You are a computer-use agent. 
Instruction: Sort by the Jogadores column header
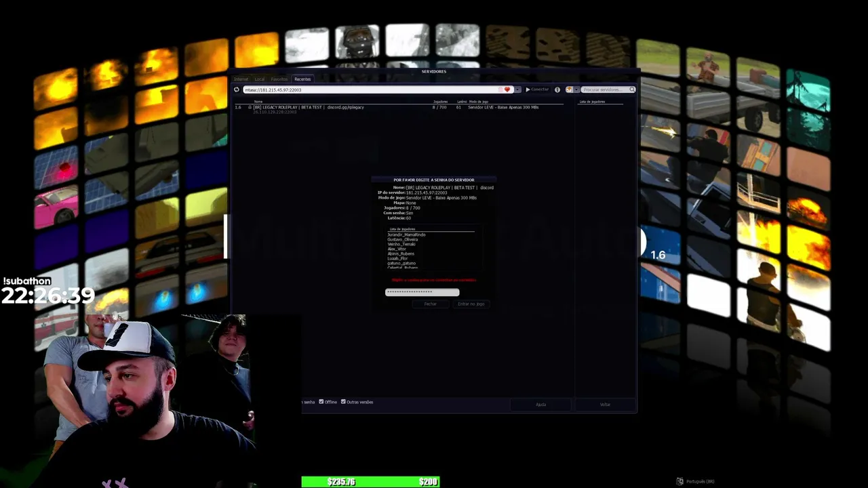pyautogui.click(x=440, y=102)
